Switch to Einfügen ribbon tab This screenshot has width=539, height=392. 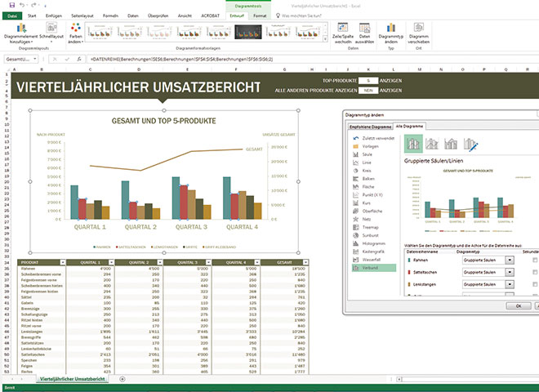[x=54, y=16]
